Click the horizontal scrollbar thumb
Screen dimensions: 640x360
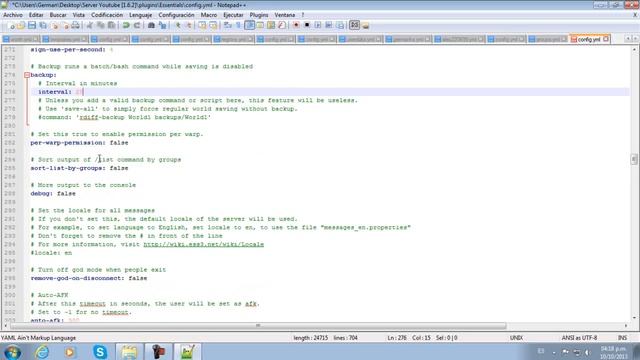(258, 326)
